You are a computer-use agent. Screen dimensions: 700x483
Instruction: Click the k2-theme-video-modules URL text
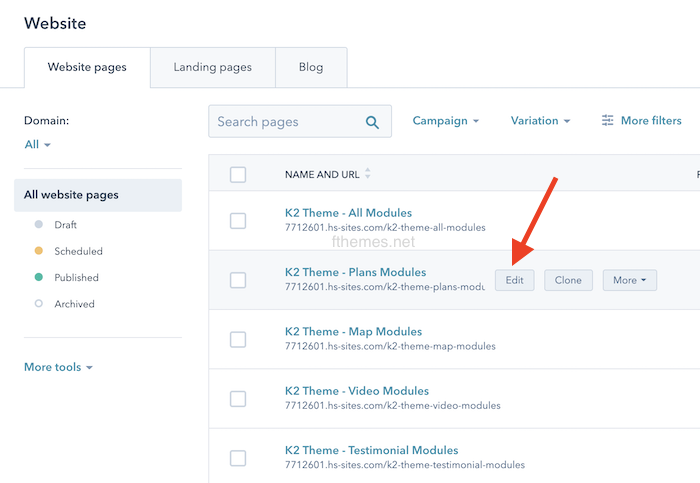tap(392, 406)
